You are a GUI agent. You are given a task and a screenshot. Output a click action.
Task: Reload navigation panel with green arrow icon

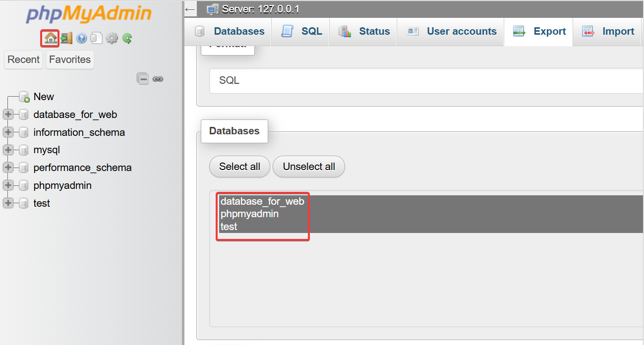[x=127, y=38]
